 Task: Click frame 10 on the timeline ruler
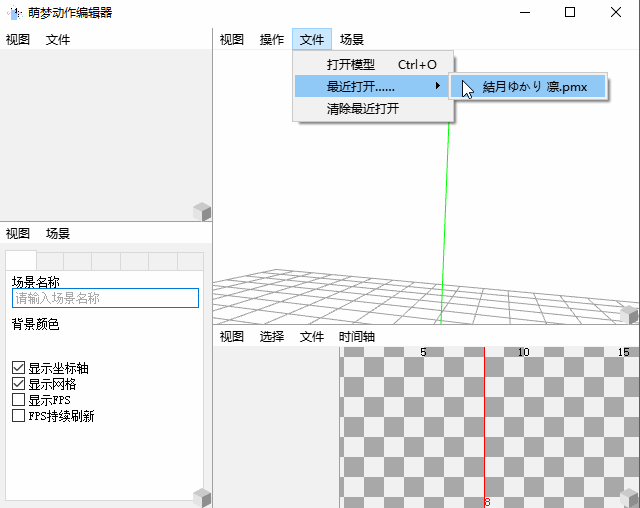tap(523, 352)
